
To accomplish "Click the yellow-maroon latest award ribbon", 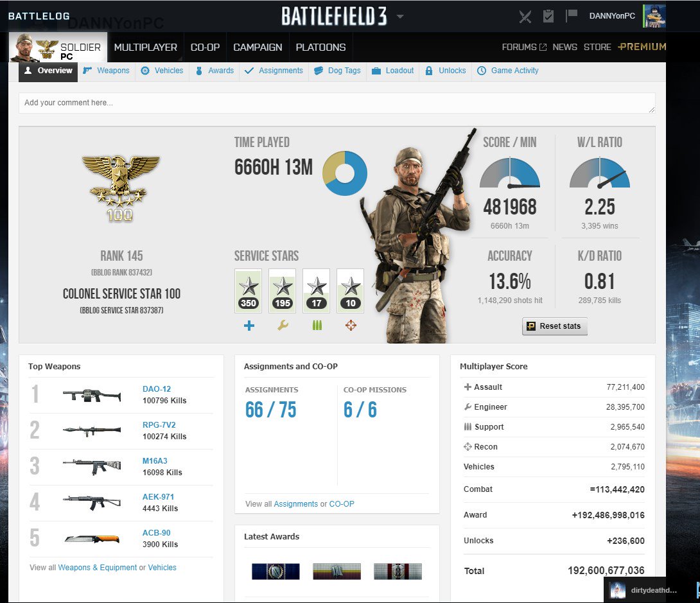I will click(337, 572).
